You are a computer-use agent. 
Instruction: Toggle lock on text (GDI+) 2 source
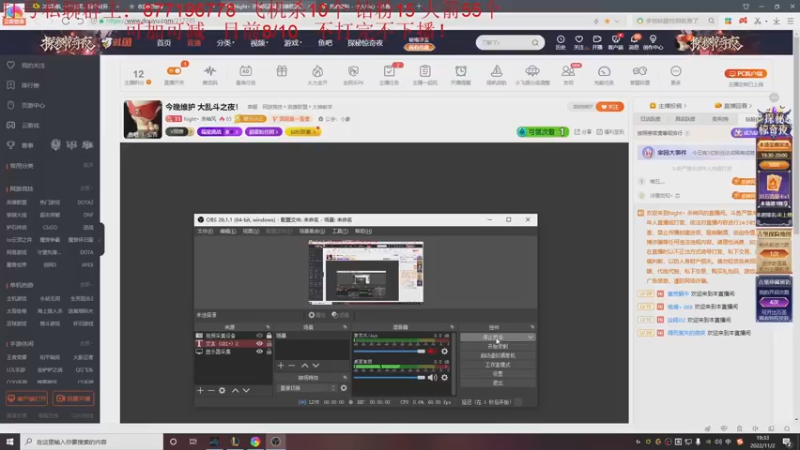pos(269,344)
